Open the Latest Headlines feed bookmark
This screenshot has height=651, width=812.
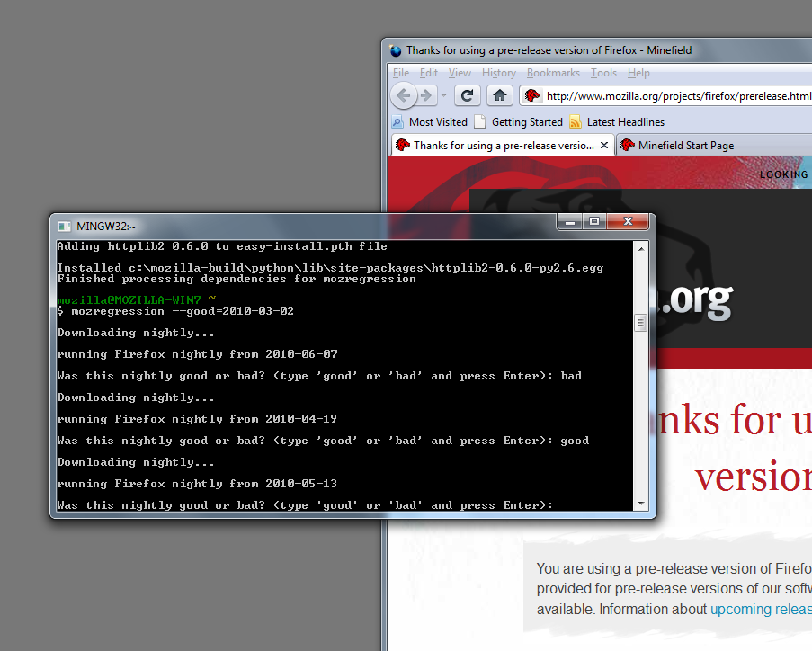[617, 122]
